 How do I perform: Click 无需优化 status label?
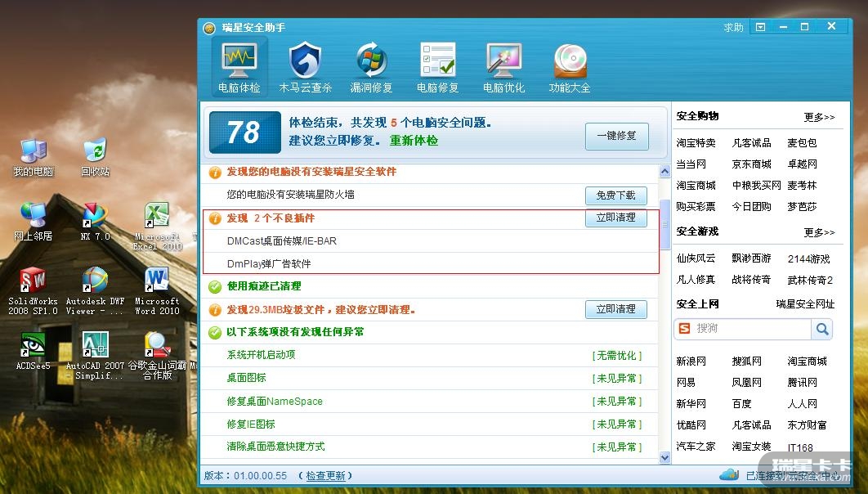[x=617, y=356]
